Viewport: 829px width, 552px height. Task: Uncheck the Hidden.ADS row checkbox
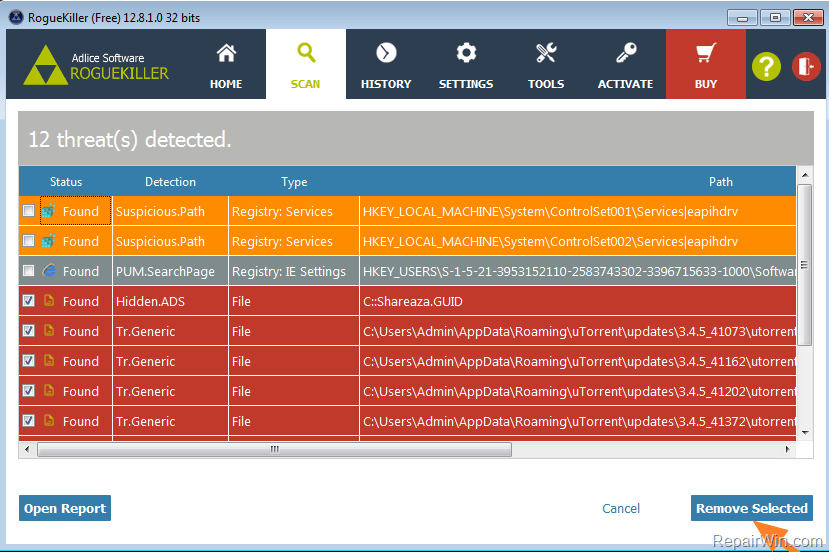click(29, 301)
